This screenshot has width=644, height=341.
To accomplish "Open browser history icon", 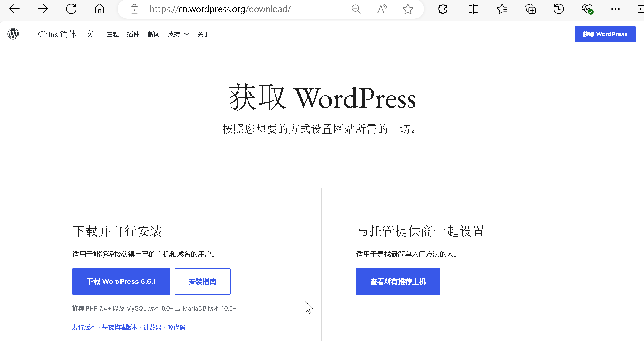I will tap(559, 9).
